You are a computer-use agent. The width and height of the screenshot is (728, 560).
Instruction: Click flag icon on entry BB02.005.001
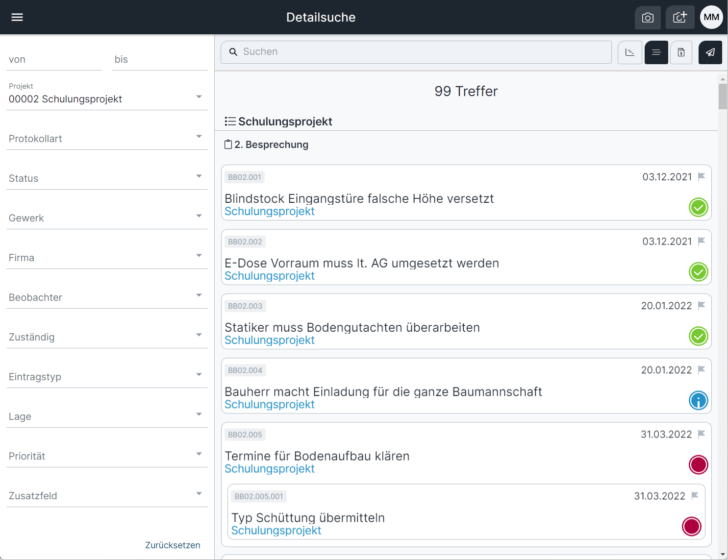695,496
